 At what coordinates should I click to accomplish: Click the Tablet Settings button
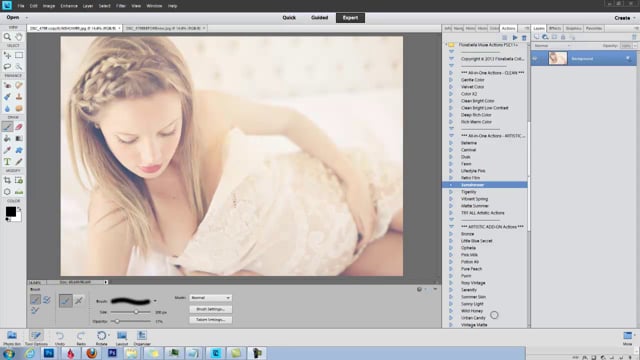tap(211, 320)
